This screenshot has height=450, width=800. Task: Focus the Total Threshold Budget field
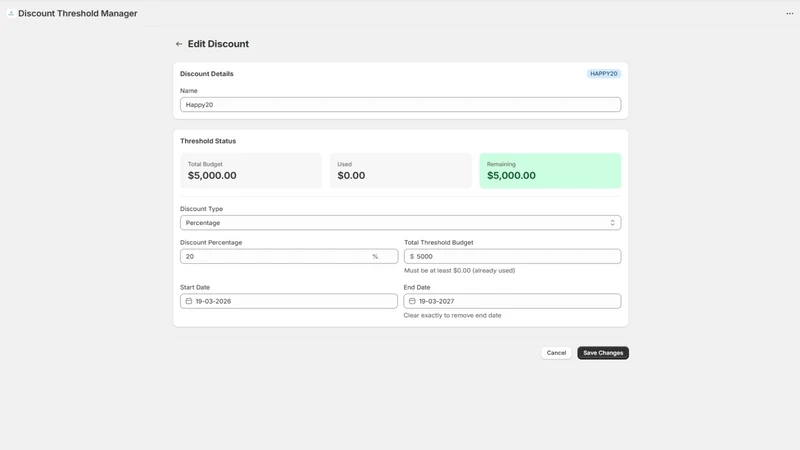[x=512, y=256]
